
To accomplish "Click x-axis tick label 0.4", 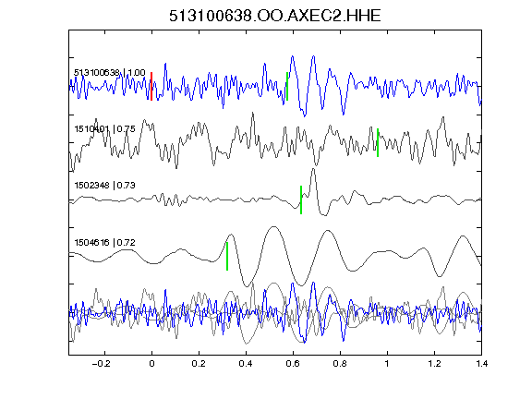I will click(x=246, y=364).
